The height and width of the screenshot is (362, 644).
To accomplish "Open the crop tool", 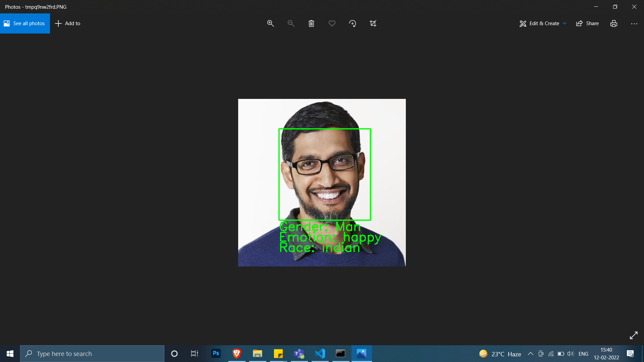I will pyautogui.click(x=373, y=23).
